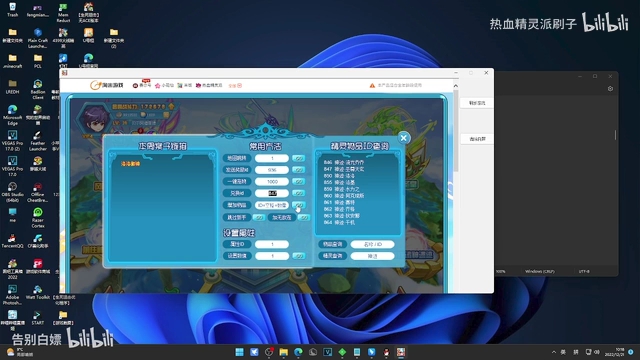Select entry 864 in the ID list
640x360 pixels.
(340, 222)
